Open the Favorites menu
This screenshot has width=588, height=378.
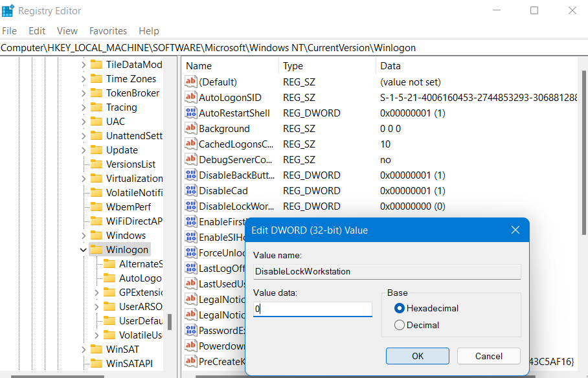pos(108,31)
